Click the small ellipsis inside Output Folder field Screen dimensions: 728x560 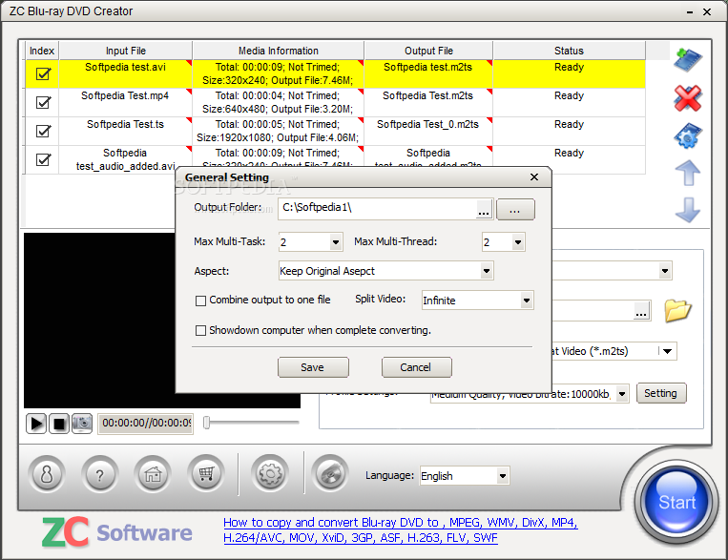(484, 210)
